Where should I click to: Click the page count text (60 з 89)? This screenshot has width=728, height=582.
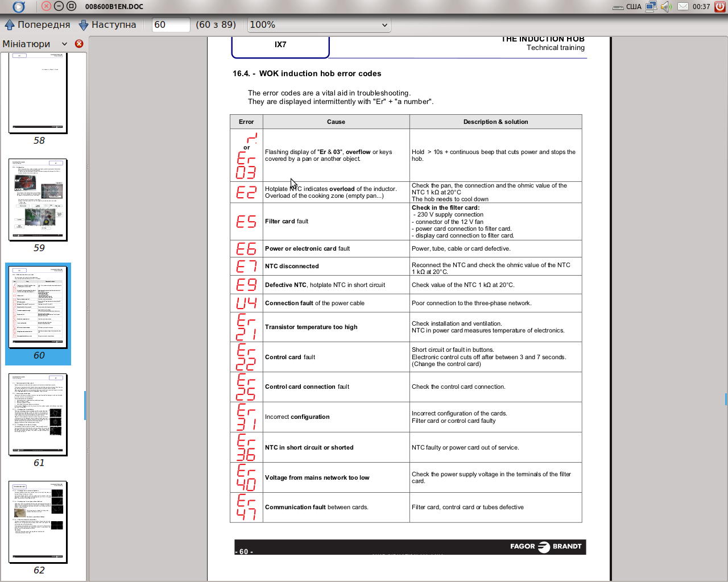click(x=216, y=24)
